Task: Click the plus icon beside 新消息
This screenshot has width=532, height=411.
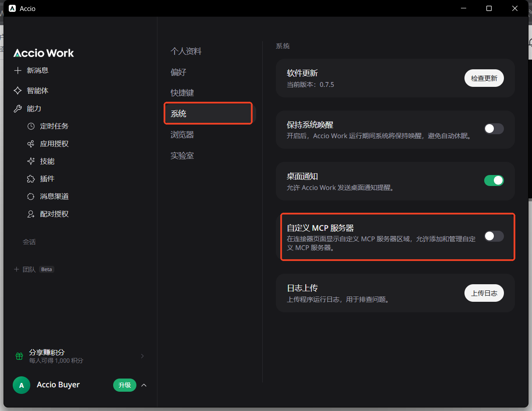Action: click(x=18, y=70)
